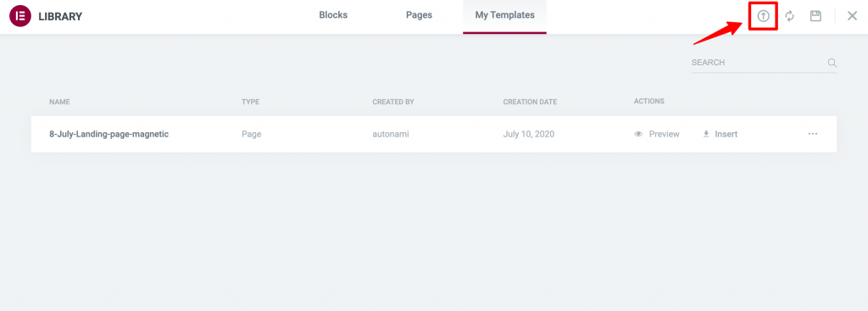The width and height of the screenshot is (868, 311).
Task: Sort by the CREATION DATE column header
Action: 530,102
